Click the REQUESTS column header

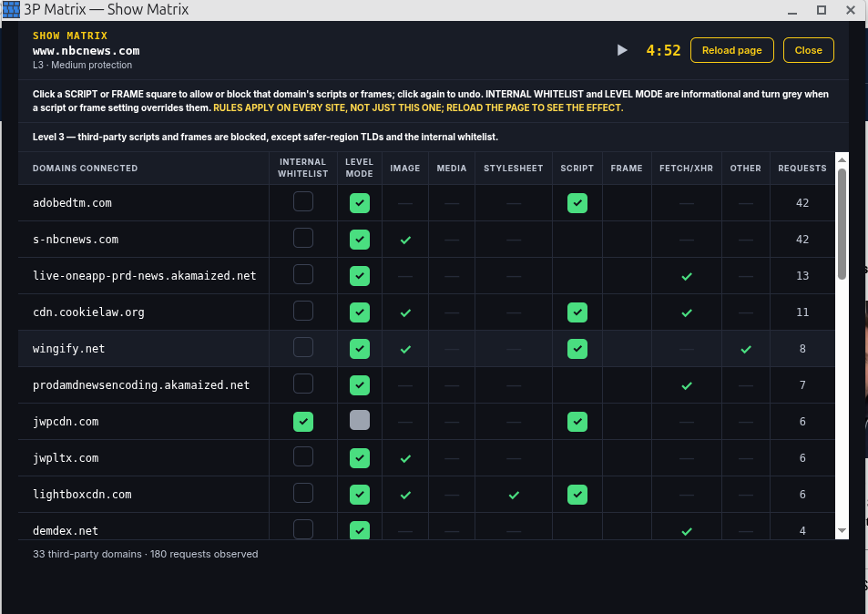(802, 169)
